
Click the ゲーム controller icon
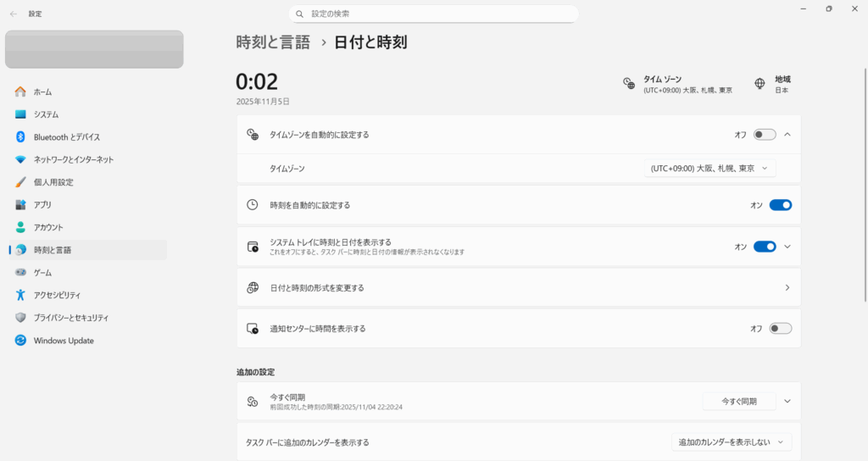click(x=20, y=273)
